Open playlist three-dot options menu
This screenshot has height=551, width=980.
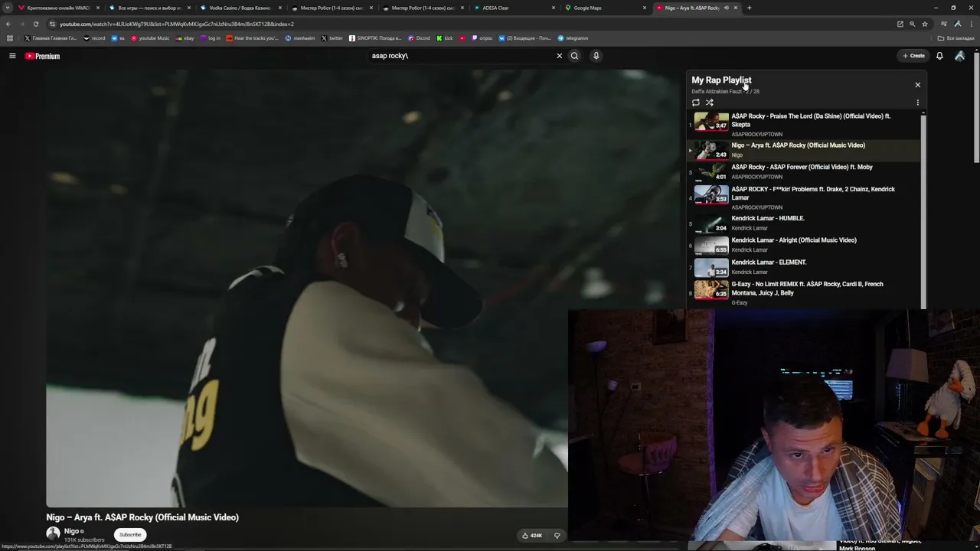917,103
